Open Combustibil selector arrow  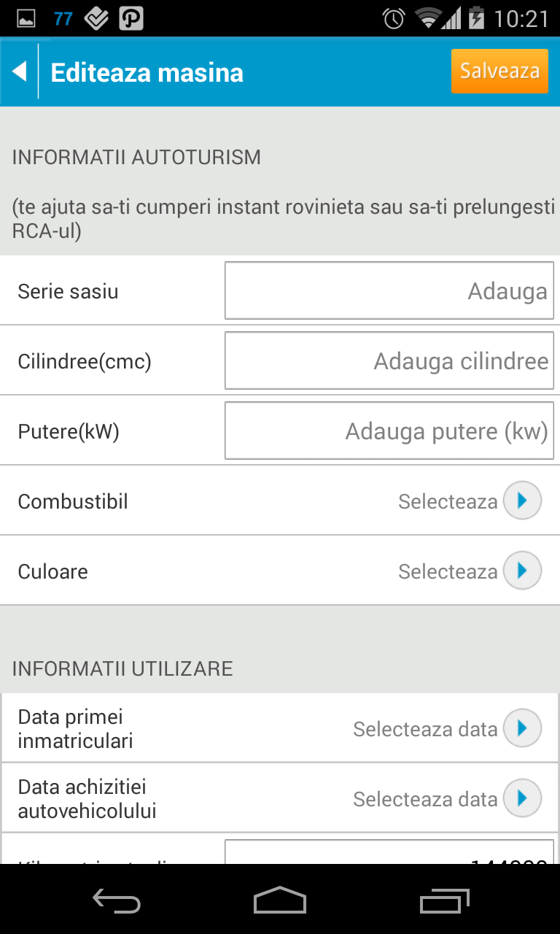[522, 501]
